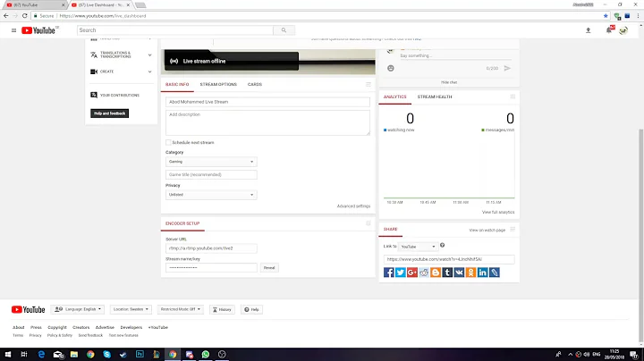Share stream link on LinkedIn
644x361 pixels.
(483, 273)
